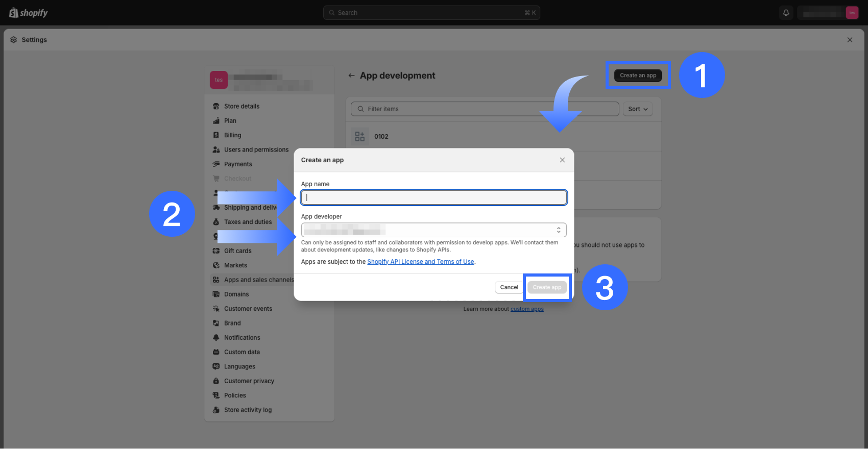The width and height of the screenshot is (868, 449).
Task: Open Shopify API License and Terms link
Action: click(x=421, y=262)
